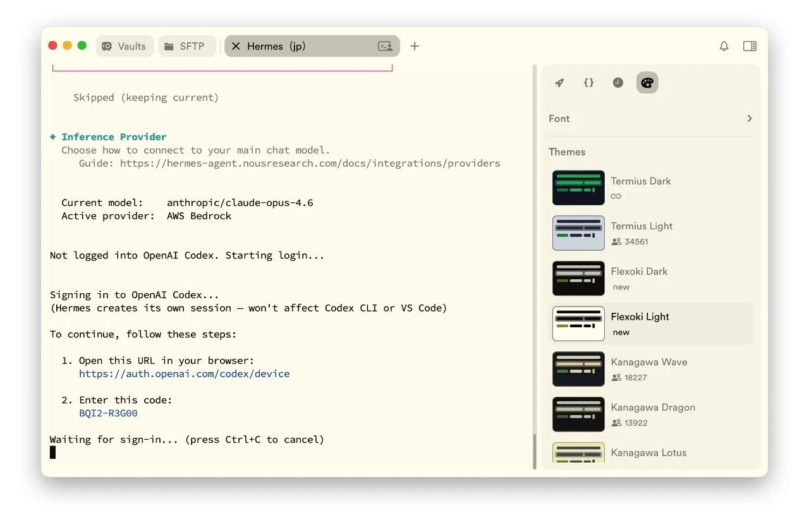809x532 pixels.
Task: Click the "Skipped (keeping current)" line
Action: coord(146,97)
